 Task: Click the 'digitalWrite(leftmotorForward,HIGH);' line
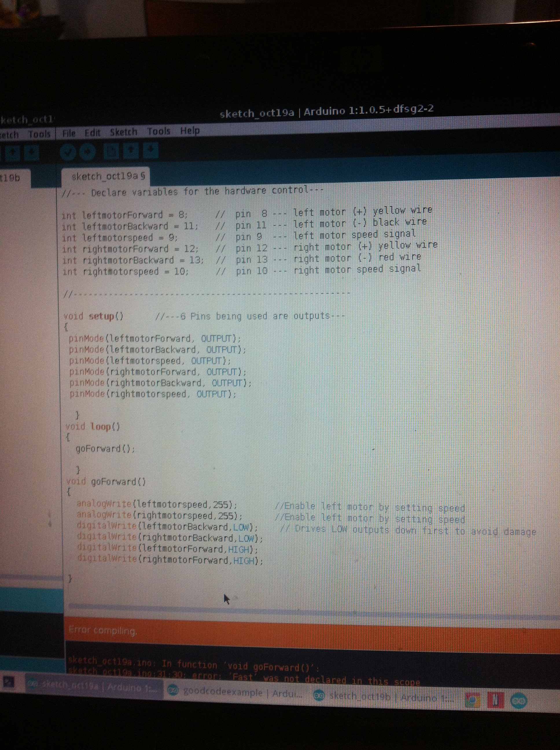pyautogui.click(x=167, y=549)
